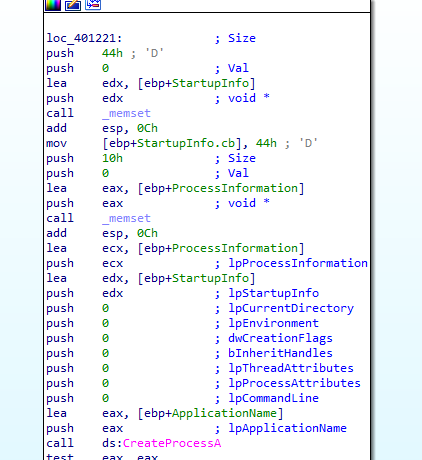Viewport: 422px width, 460px height.
Task: Click the dwCreationFlags comment
Action: (x=280, y=338)
